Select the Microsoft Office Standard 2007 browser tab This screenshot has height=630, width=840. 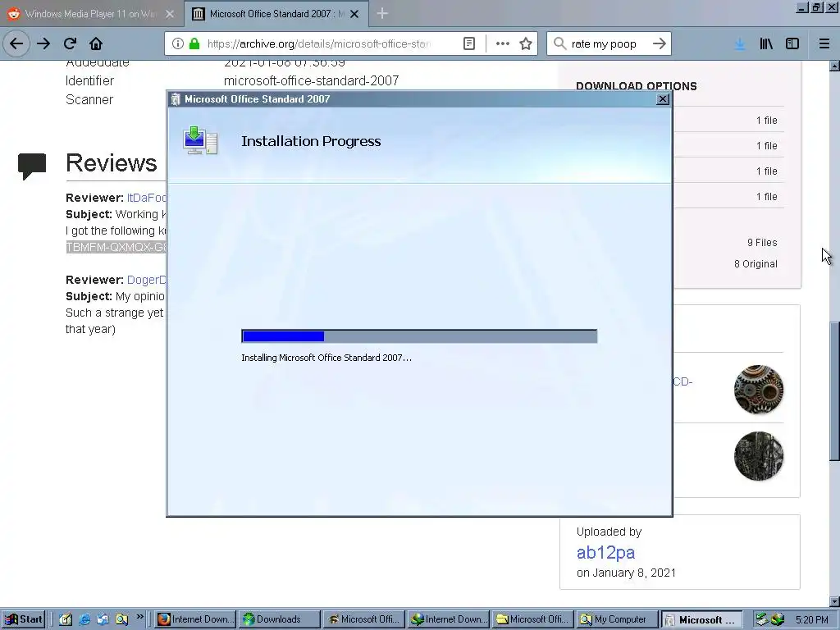(x=276, y=14)
